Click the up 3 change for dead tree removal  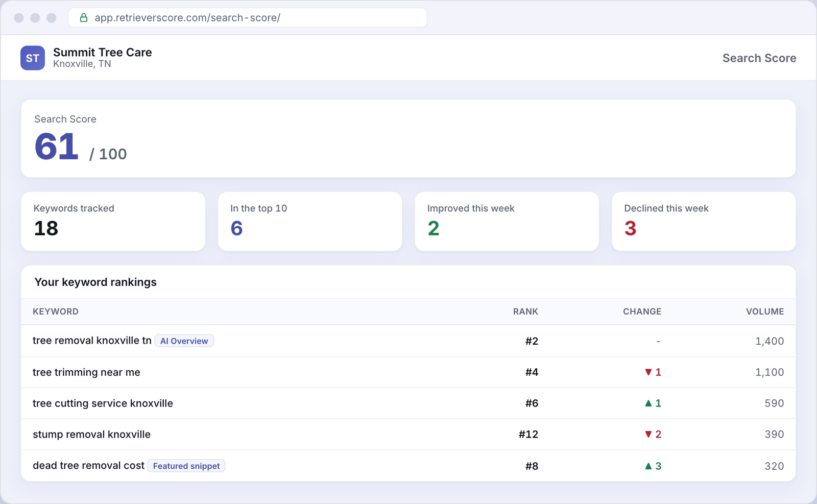pos(653,466)
